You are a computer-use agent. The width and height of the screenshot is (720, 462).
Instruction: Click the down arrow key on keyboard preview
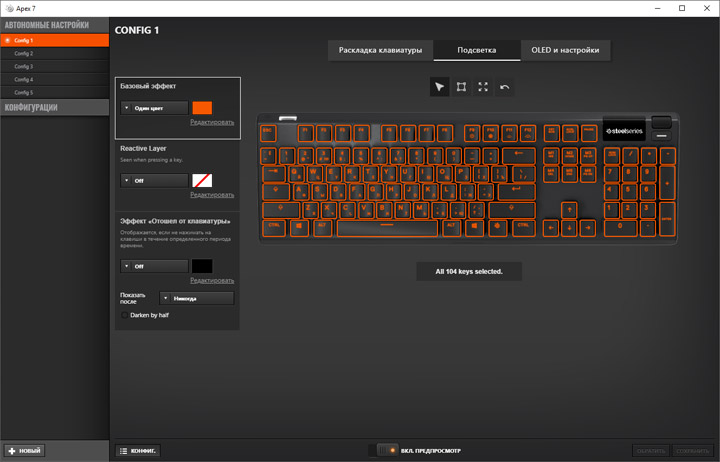tap(569, 228)
